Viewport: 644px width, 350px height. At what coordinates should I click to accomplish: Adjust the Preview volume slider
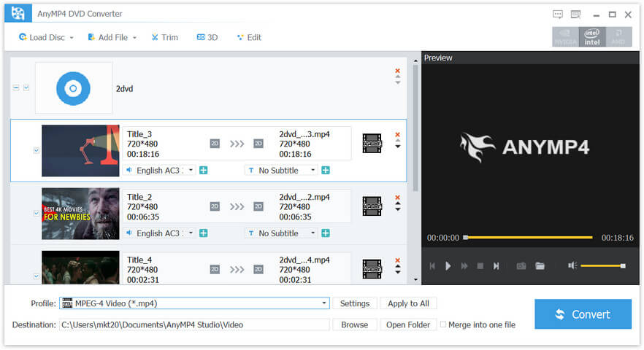point(602,266)
